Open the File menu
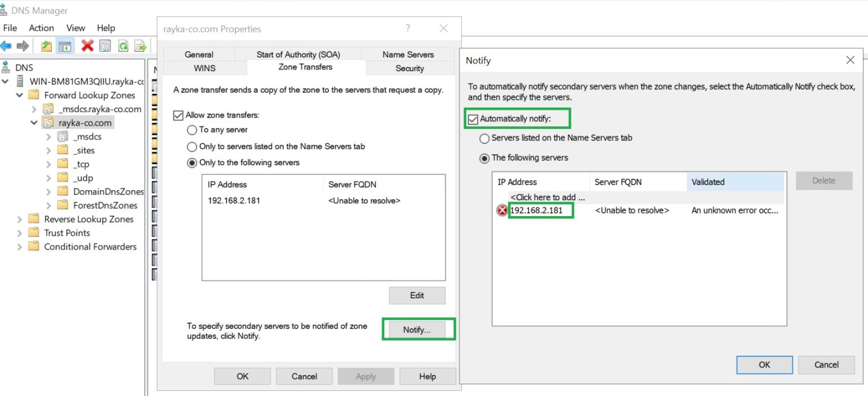 tap(10, 28)
